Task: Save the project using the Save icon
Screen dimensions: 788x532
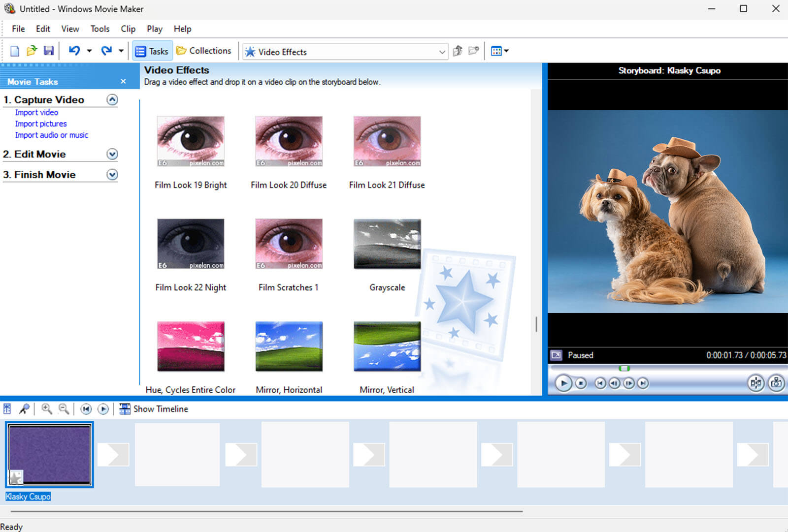Action: [x=48, y=51]
